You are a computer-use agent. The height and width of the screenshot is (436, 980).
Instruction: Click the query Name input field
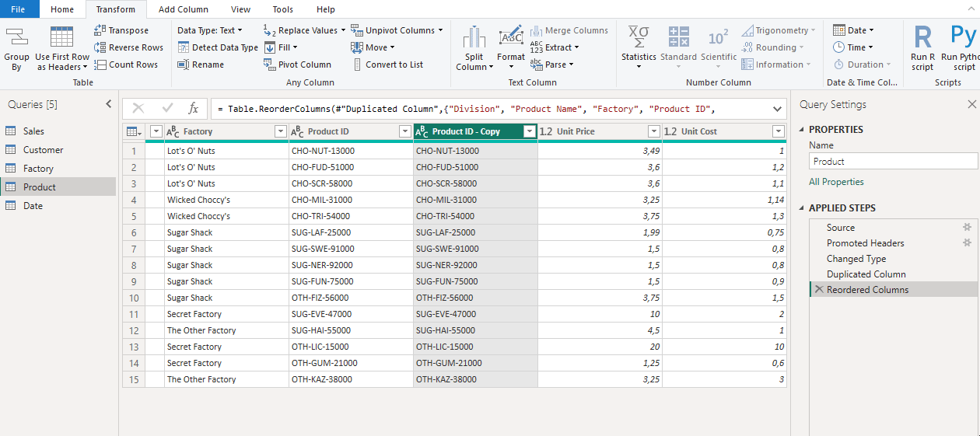click(x=893, y=161)
